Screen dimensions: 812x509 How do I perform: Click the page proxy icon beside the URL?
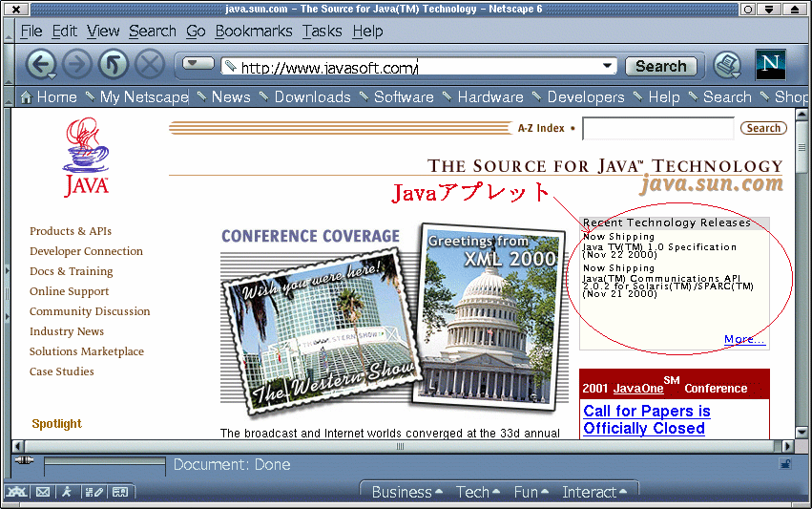[231, 66]
